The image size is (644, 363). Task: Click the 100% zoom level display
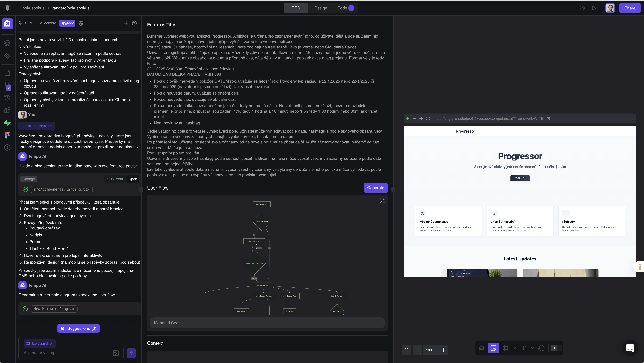pyautogui.click(x=430, y=350)
